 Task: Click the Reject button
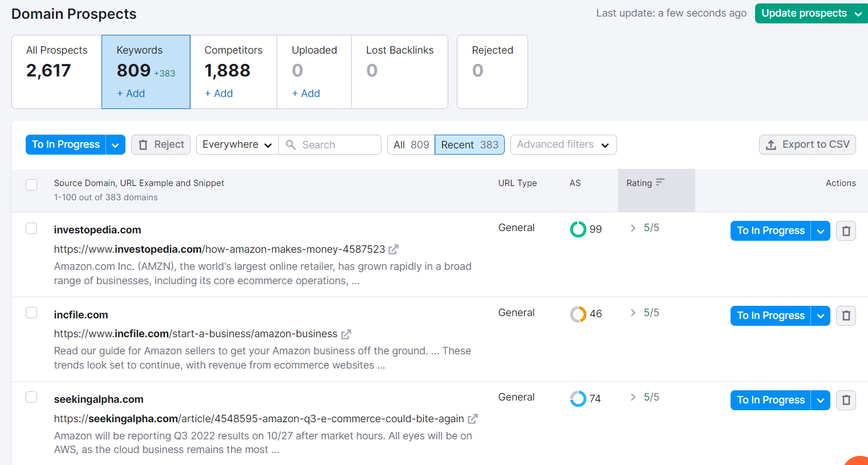click(161, 145)
